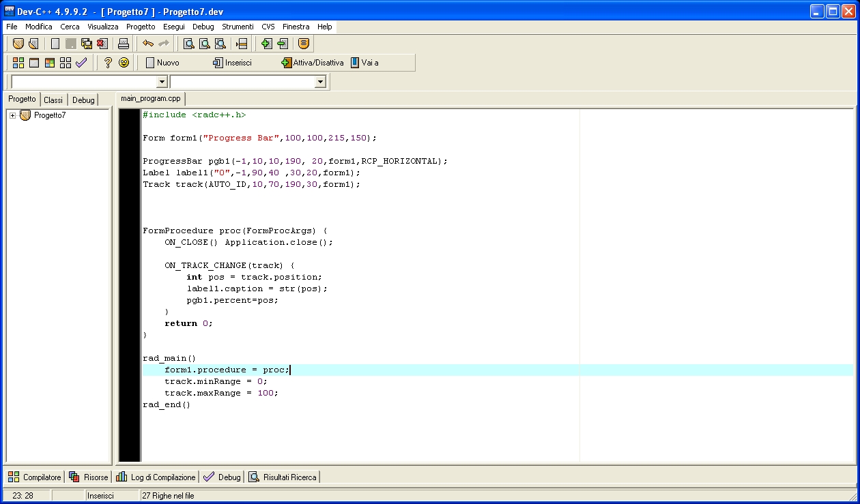Click the go-to-line icon
This screenshot has height=504, width=860.
pos(241,44)
